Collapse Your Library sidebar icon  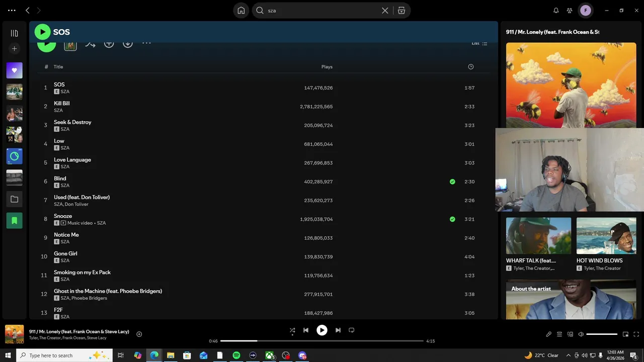(x=14, y=33)
